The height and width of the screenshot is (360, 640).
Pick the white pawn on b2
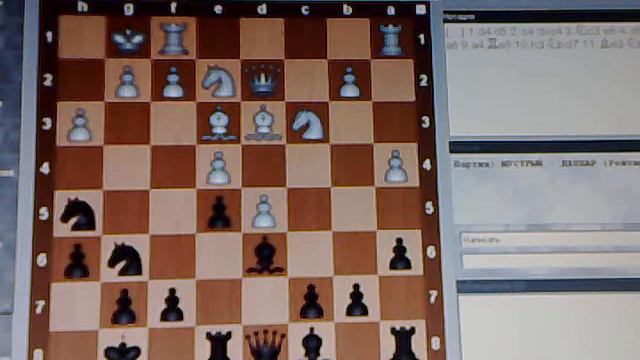(349, 83)
